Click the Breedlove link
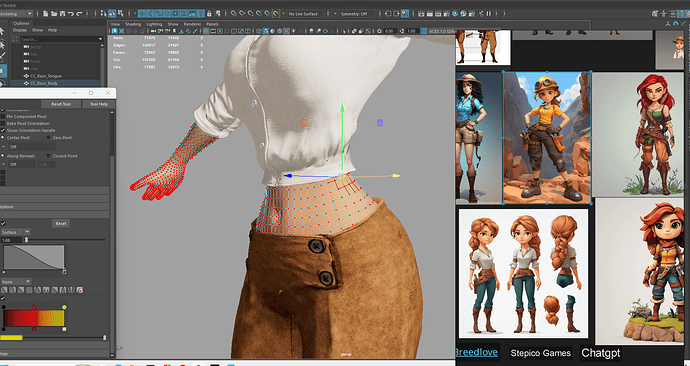Screen dimensions: 690x366 [x=477, y=352]
